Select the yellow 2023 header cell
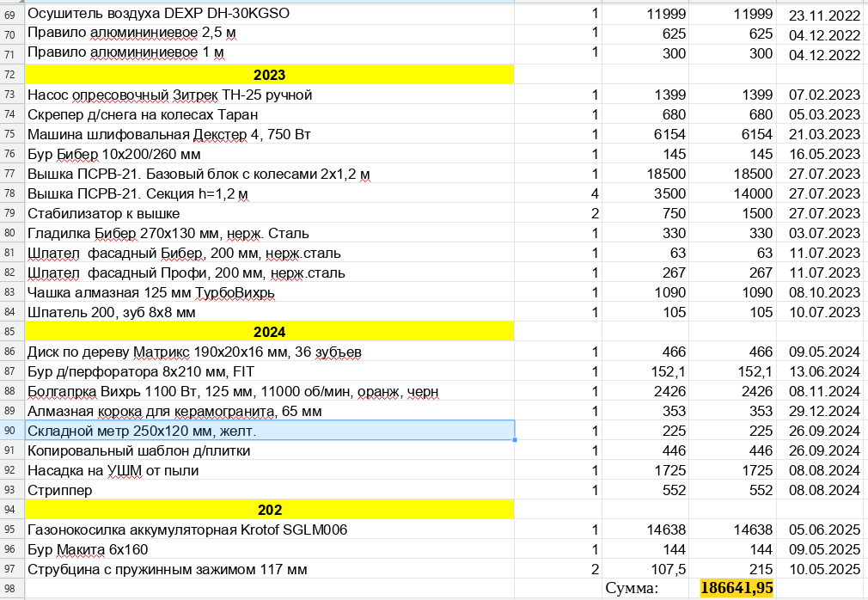The width and height of the screenshot is (868, 600). pyautogui.click(x=270, y=74)
